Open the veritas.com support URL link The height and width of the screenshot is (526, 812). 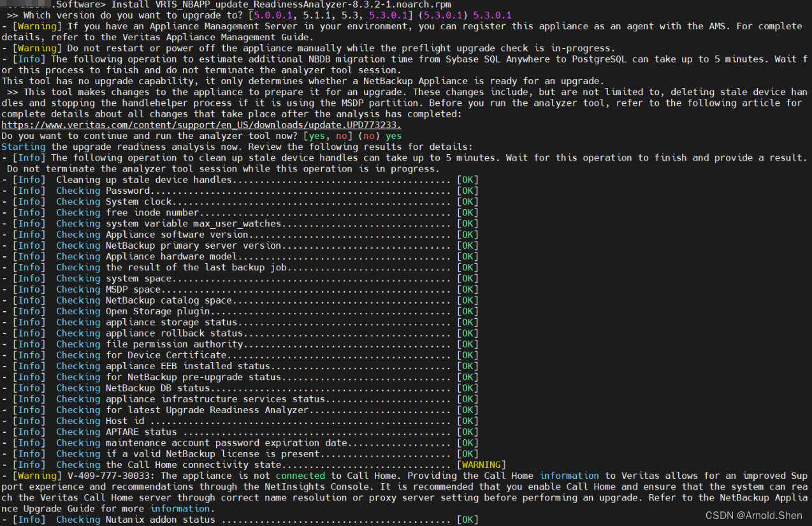click(x=201, y=125)
